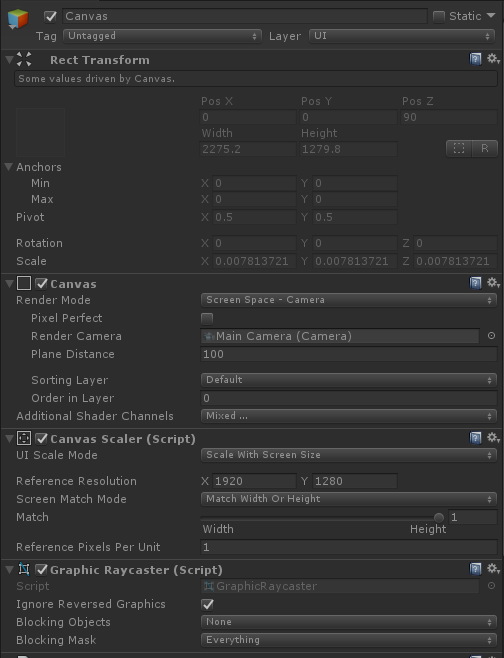Toggle blueprint mode button in Rect Transform
This screenshot has height=658, width=504.
point(459,149)
